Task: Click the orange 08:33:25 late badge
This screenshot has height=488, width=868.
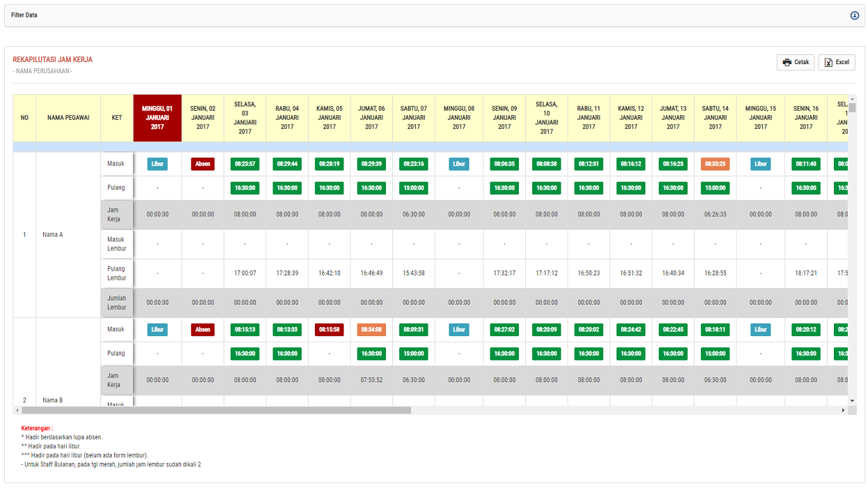Action: pyautogui.click(x=715, y=165)
